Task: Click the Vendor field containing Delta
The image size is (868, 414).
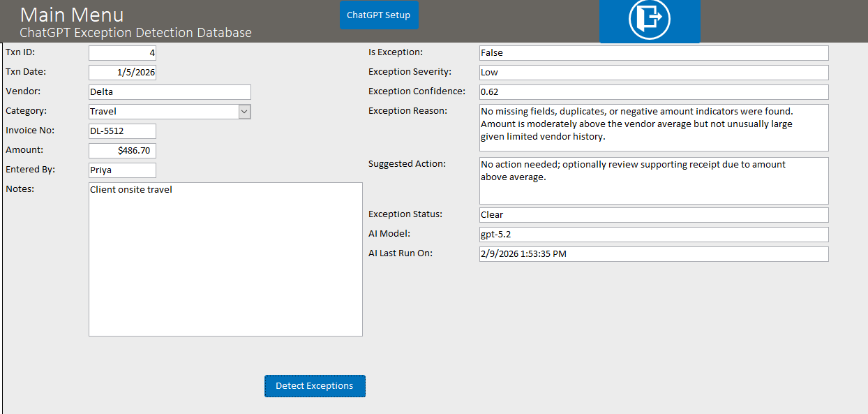Action: pyautogui.click(x=170, y=92)
